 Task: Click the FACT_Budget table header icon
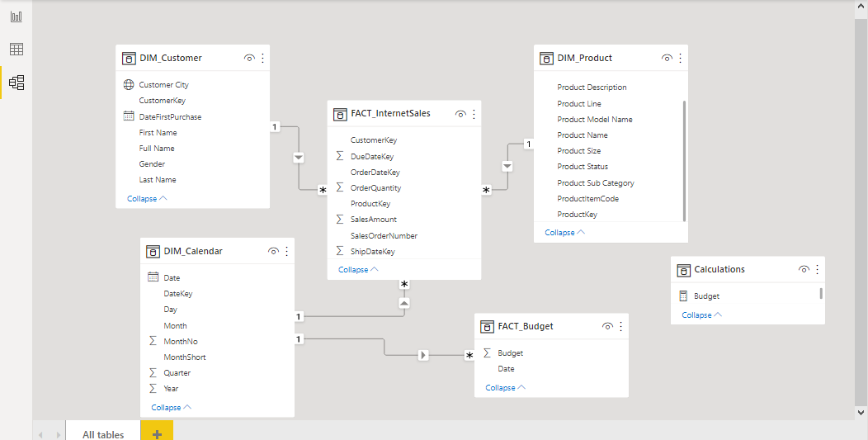[x=487, y=326]
